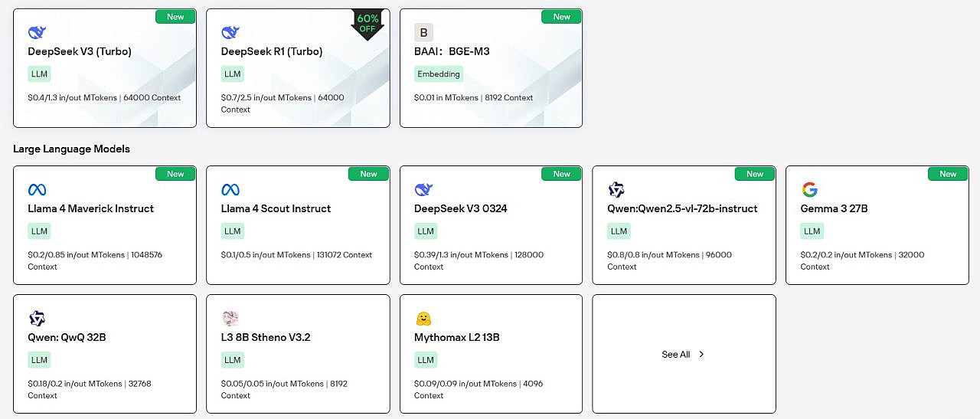Select the Embedding tag on BGE-M3 card
The height and width of the screenshot is (419, 980).
439,74
